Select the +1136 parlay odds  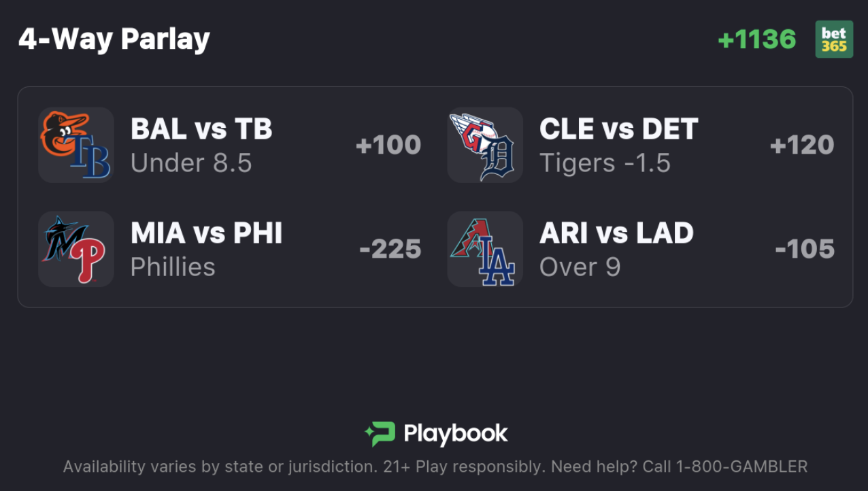pos(756,39)
